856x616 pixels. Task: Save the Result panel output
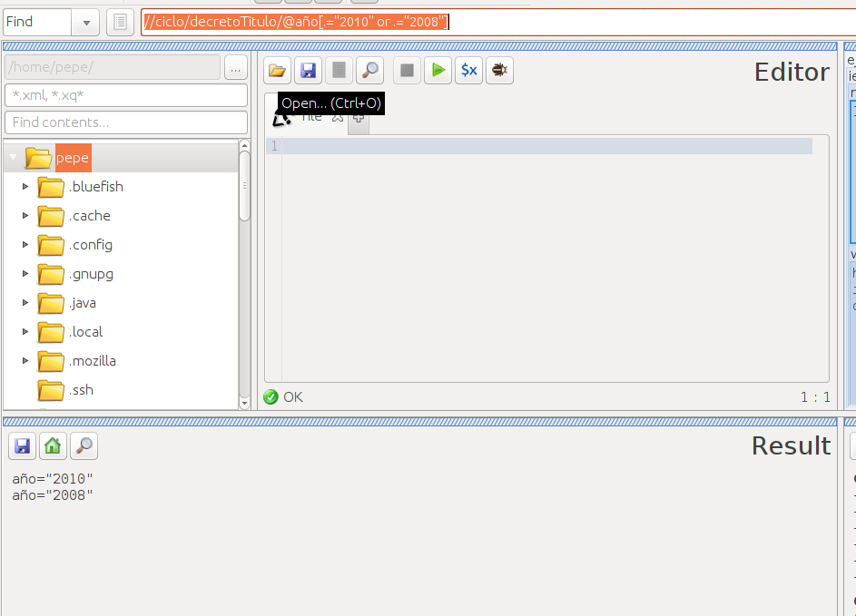tap(22, 446)
